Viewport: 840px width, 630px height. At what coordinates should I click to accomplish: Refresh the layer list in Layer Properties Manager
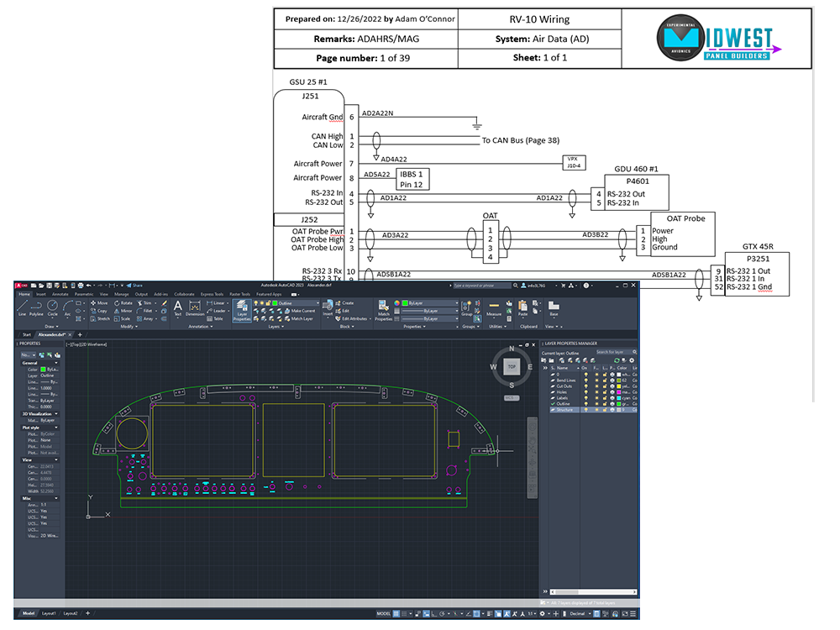click(x=617, y=360)
